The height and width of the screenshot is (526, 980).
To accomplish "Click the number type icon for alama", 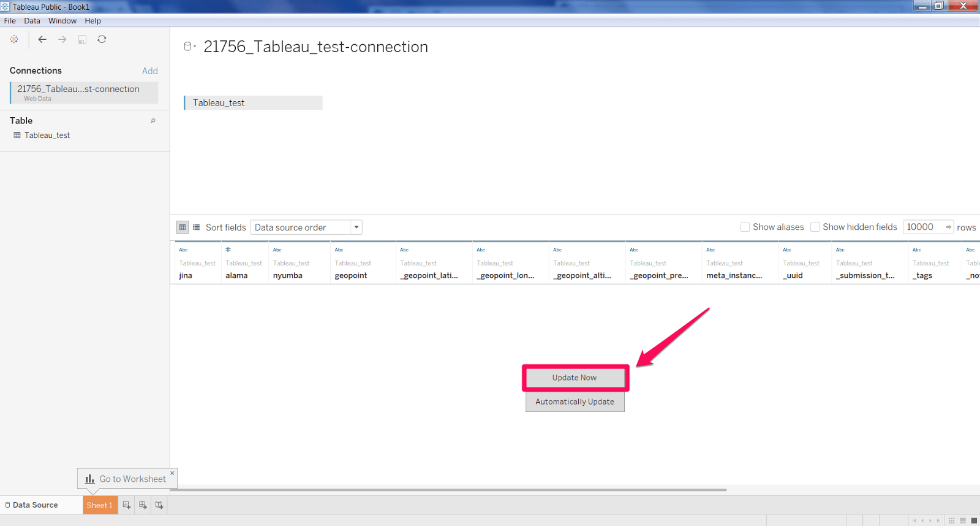I will point(228,250).
